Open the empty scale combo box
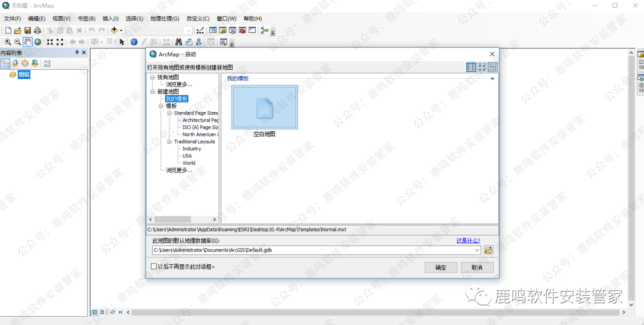The height and width of the screenshot is (325, 644). (x=159, y=30)
